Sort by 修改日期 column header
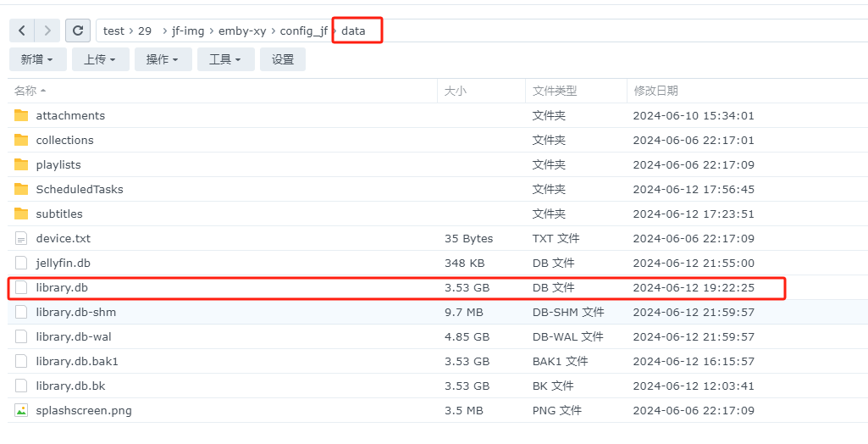This screenshot has width=868, height=444. (x=655, y=91)
